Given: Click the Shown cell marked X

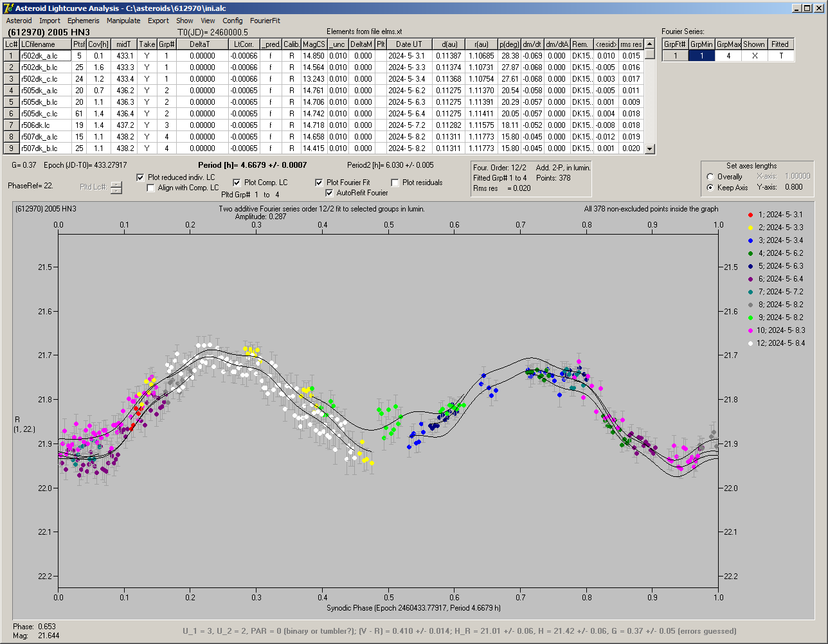Looking at the screenshot, I should pyautogui.click(x=754, y=56).
